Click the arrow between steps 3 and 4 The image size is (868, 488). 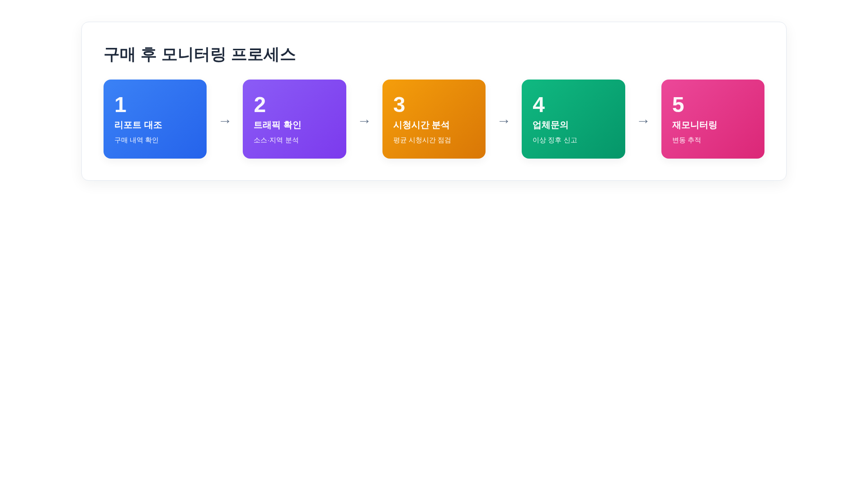[504, 121]
